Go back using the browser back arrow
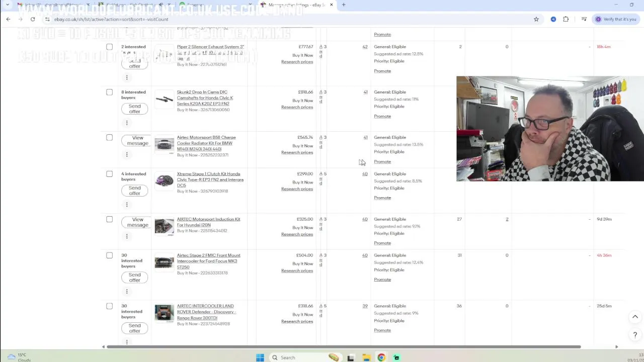 click(8, 19)
